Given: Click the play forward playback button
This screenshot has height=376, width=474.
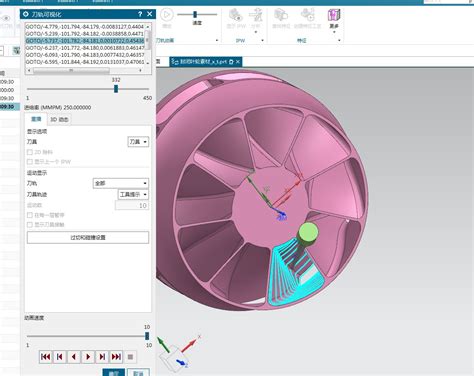Looking at the screenshot, I should (88, 357).
